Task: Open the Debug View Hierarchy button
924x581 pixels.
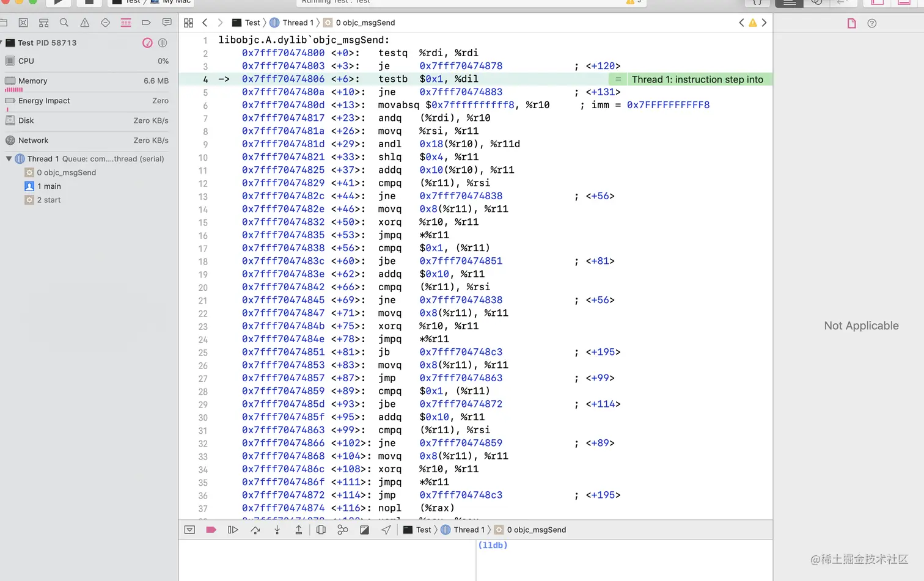Action: [x=321, y=530]
